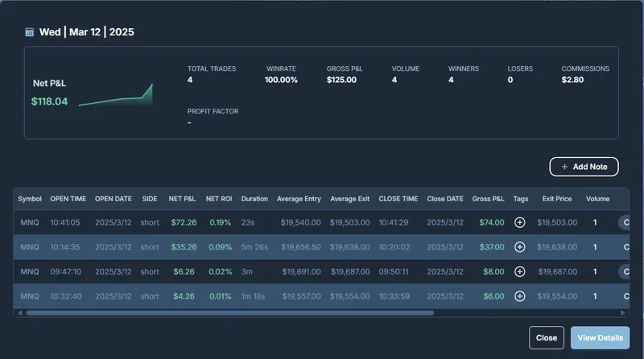Click the close time 09:50:11 cell
Viewport: 644px width, 359px height.
(x=394, y=271)
